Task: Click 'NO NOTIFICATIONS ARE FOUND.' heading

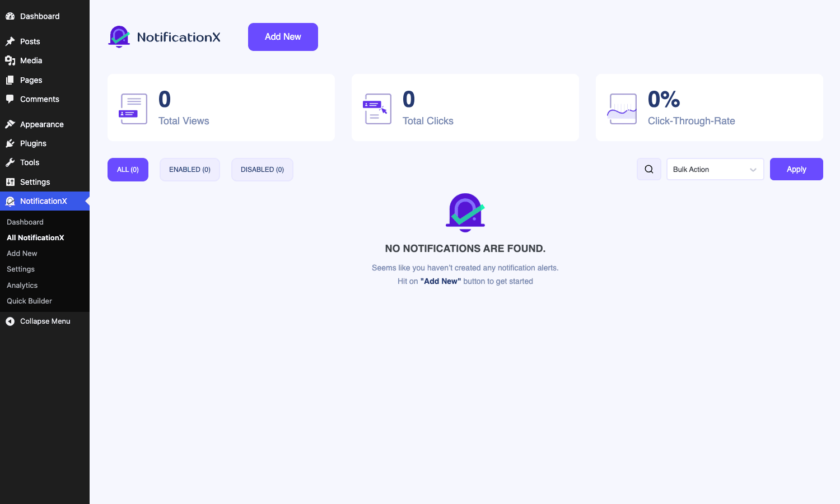Action: [x=465, y=249]
